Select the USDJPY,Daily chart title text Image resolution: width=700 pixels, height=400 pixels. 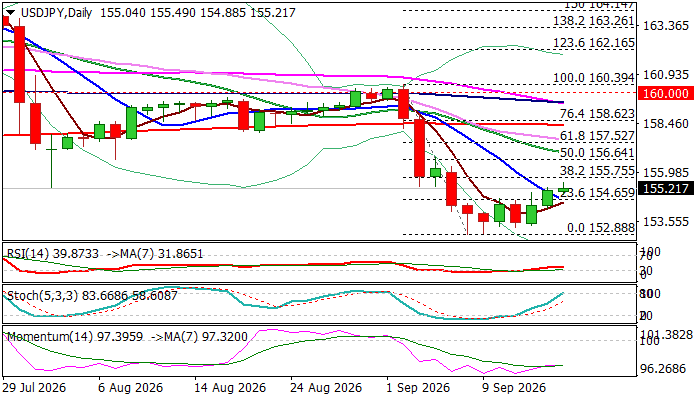[x=56, y=12]
